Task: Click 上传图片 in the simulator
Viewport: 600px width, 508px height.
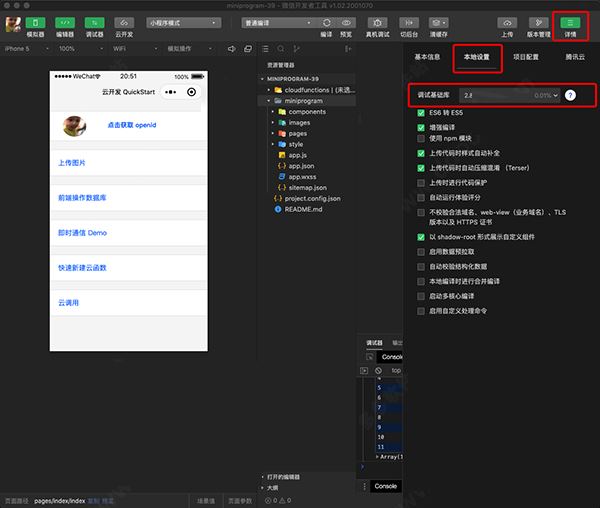Action: pyautogui.click(x=72, y=162)
